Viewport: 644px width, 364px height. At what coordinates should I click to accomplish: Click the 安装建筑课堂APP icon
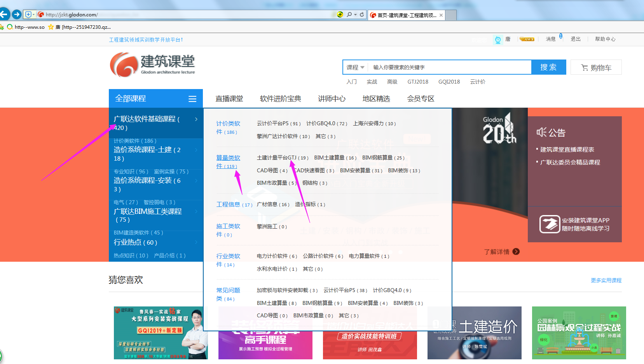550,224
